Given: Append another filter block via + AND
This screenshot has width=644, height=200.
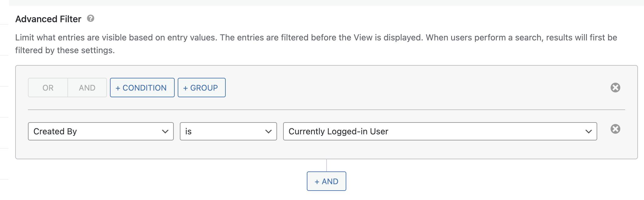Looking at the screenshot, I should (x=327, y=181).
